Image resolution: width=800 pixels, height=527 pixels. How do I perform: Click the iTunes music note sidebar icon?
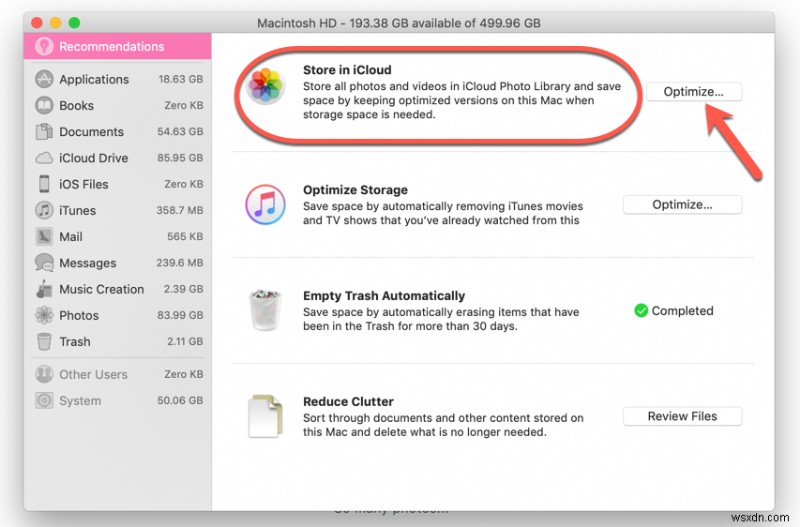point(44,210)
